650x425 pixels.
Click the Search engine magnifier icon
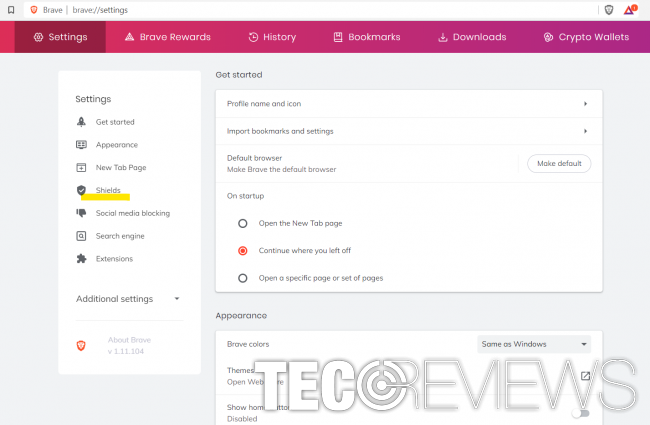[x=81, y=236]
